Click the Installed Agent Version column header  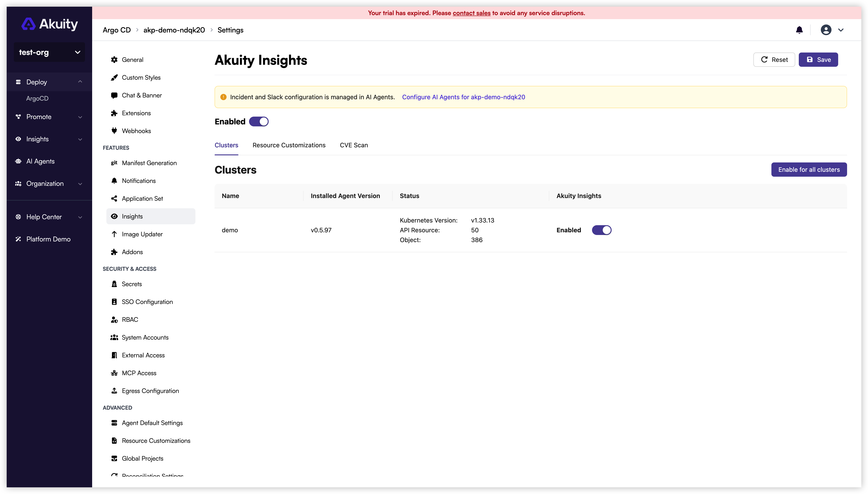coord(345,196)
